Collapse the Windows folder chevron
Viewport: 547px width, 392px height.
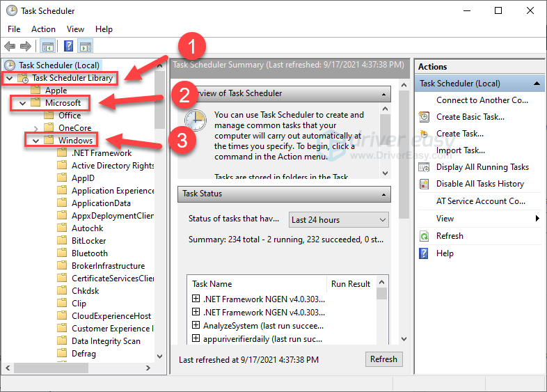[36, 141]
